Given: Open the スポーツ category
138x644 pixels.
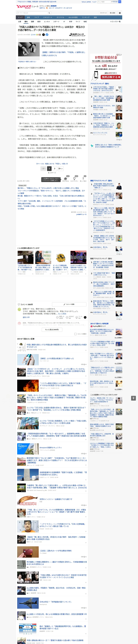Looking at the screenshot, I should click(x=56, y=21).
